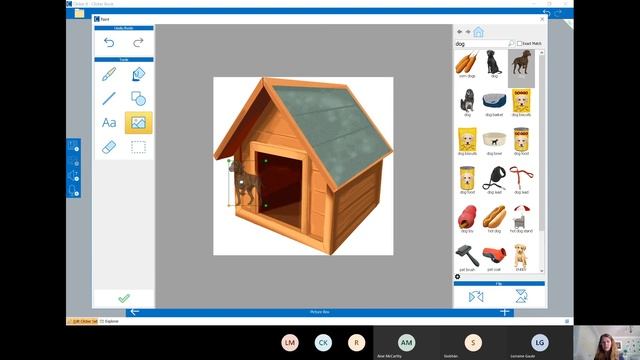
Task: Confirm the painting with the green checkmark
Action: click(124, 298)
